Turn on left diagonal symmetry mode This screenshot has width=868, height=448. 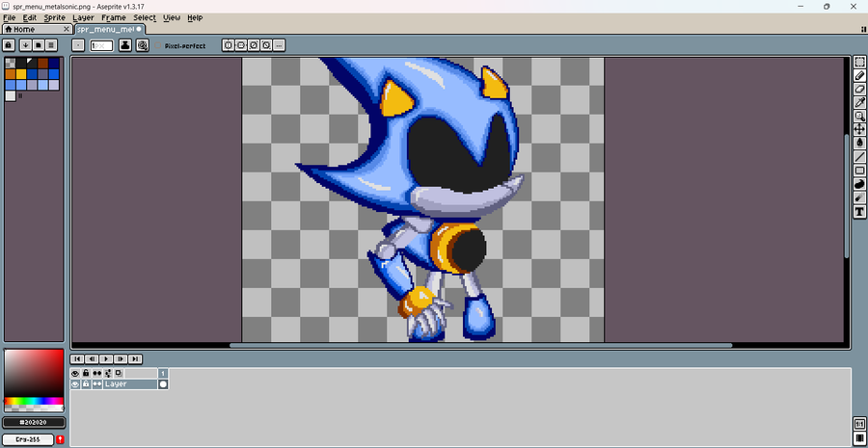click(x=266, y=45)
